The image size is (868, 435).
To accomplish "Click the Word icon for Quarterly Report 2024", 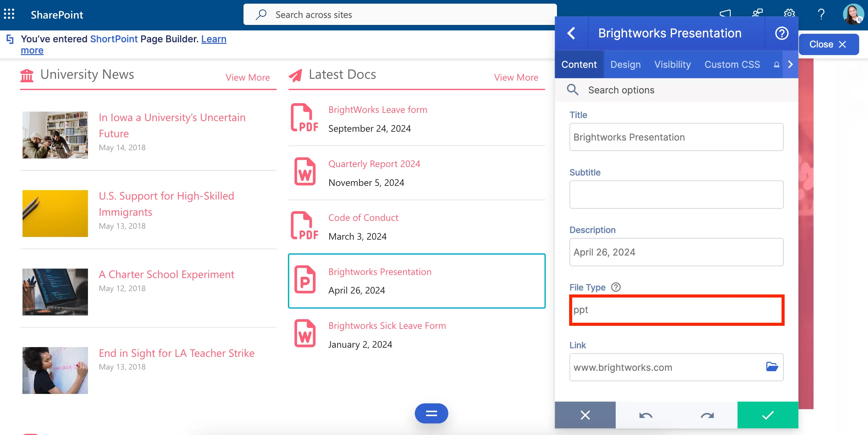I will (305, 171).
